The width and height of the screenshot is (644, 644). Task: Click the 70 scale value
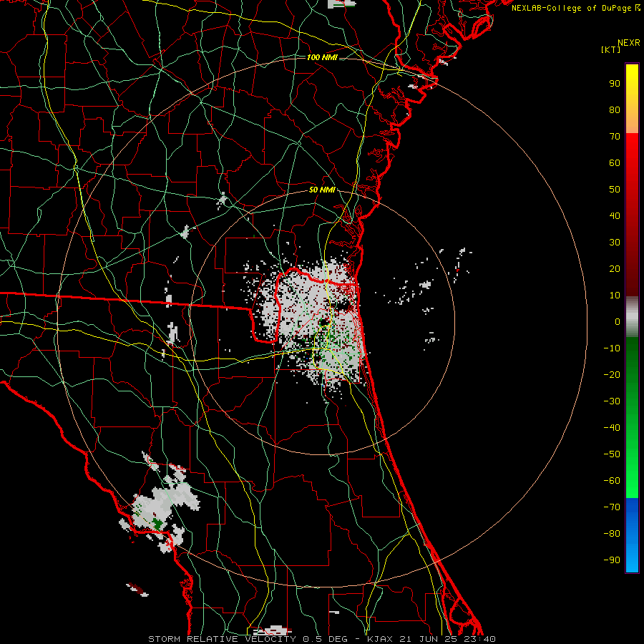point(615,137)
